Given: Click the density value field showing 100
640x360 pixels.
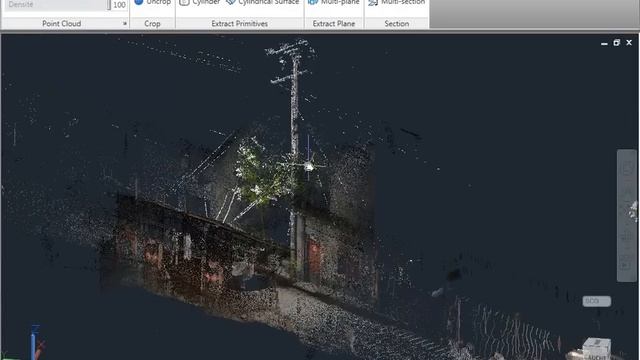Looking at the screenshot, I should (x=119, y=5).
